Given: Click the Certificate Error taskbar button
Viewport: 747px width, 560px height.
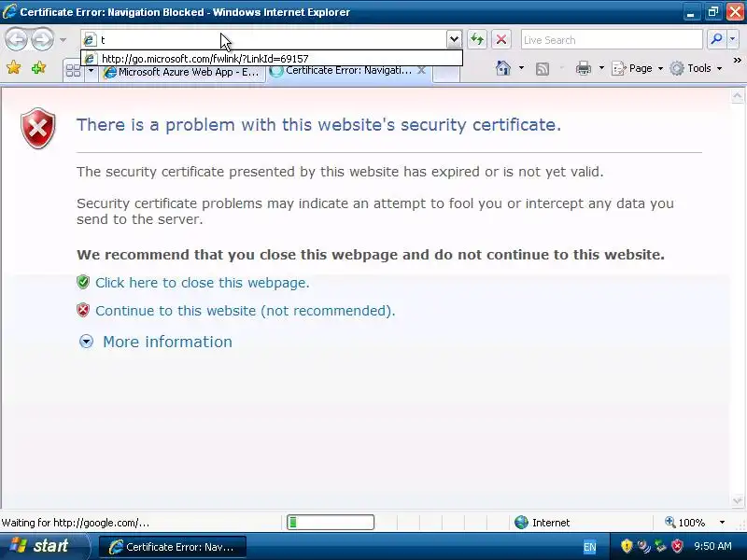Looking at the screenshot, I should [173, 547].
